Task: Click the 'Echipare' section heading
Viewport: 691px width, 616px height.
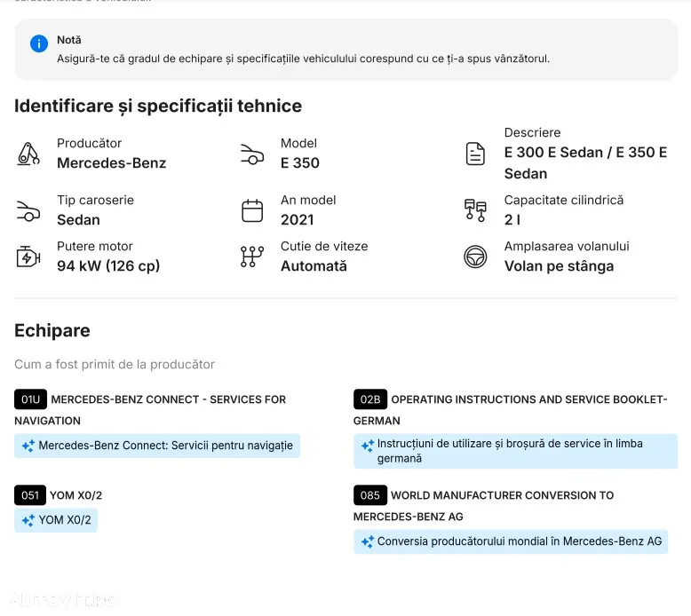Action: pos(52,331)
